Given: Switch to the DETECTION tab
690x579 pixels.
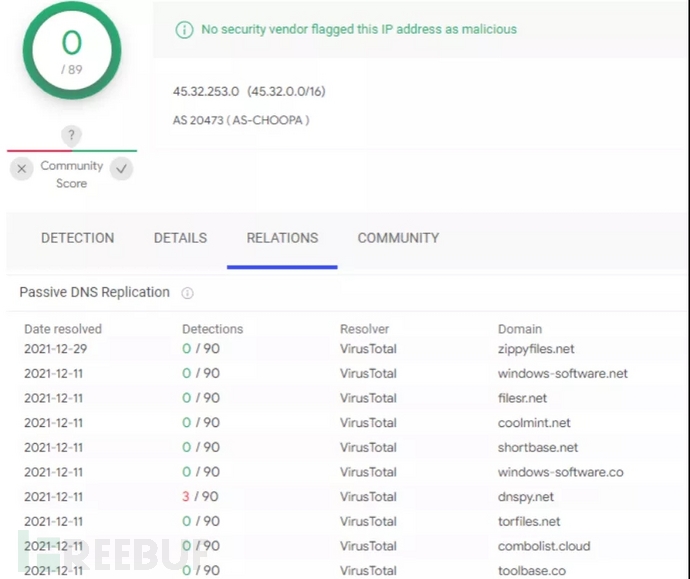Looking at the screenshot, I should (x=77, y=238).
